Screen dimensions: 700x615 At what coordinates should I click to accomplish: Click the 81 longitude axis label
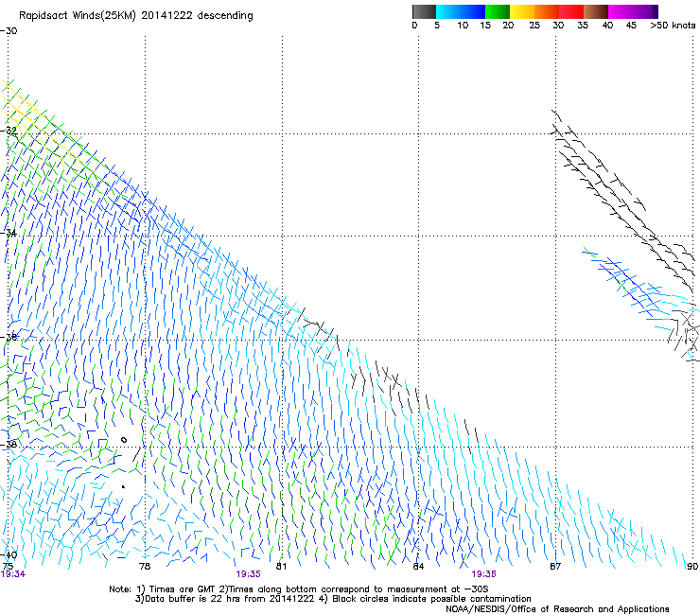pos(281,567)
